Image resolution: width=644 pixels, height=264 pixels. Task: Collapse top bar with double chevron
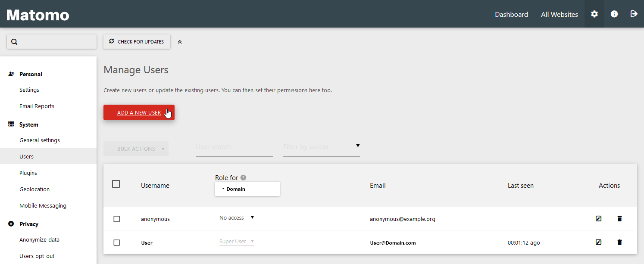180,42
